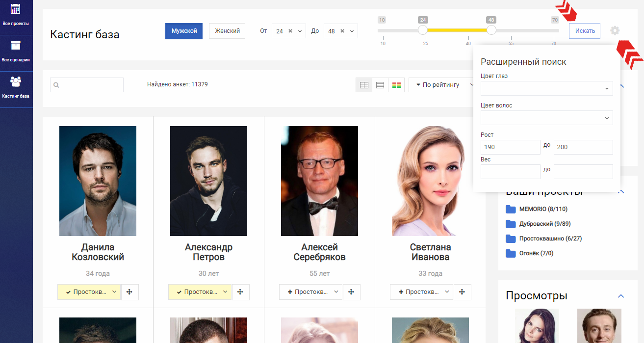Open project dropdown arrow for Александр Петров
Image resolution: width=644 pixels, height=343 pixels.
pos(225,292)
